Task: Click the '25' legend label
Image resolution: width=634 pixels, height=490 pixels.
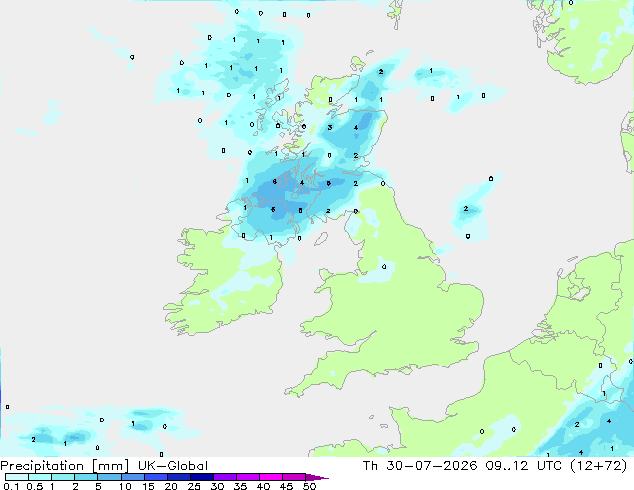Action: (194, 486)
